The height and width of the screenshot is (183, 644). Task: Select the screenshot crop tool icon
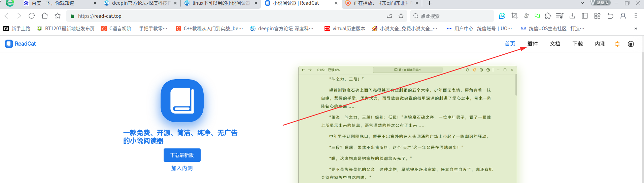pos(514,16)
